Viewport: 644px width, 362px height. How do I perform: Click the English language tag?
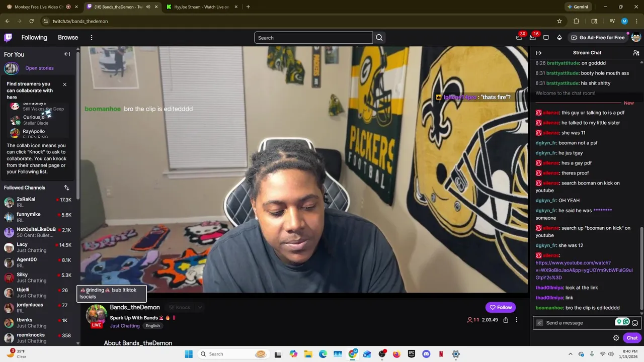(x=152, y=326)
